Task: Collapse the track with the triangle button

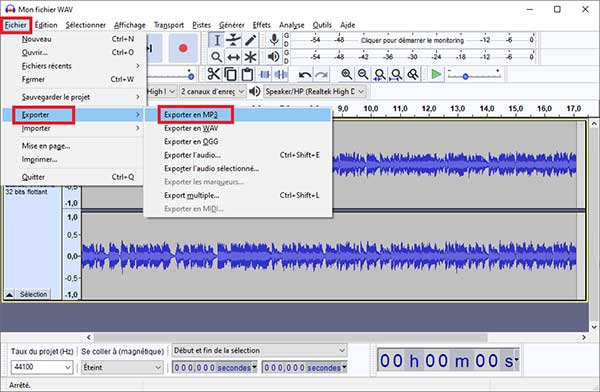Action: click(x=10, y=294)
